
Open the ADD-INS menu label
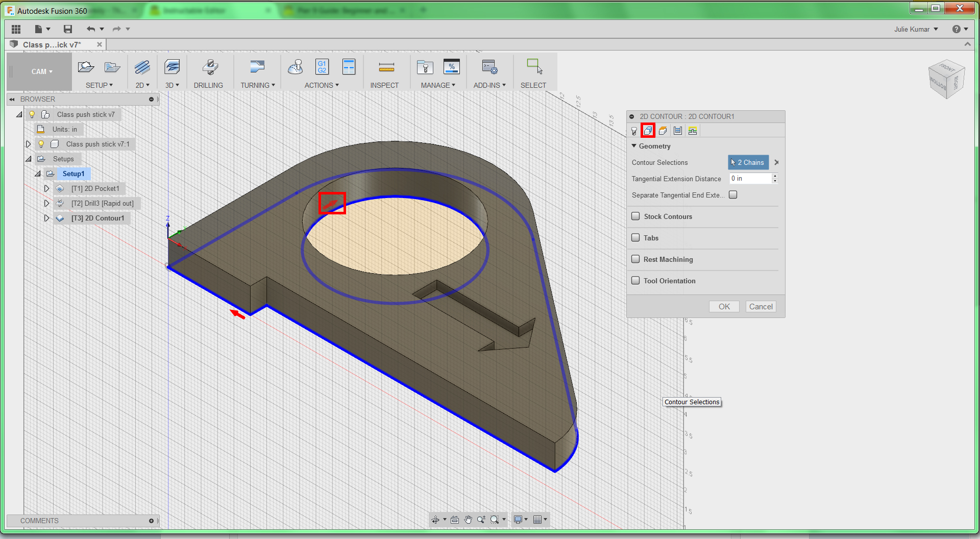click(489, 85)
